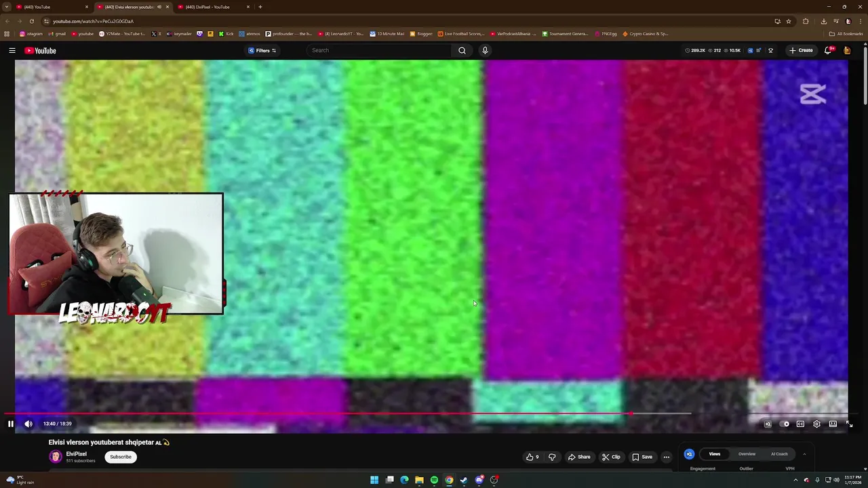Screen dimensions: 868x488
Task: Reload the page
Action: (31, 21)
